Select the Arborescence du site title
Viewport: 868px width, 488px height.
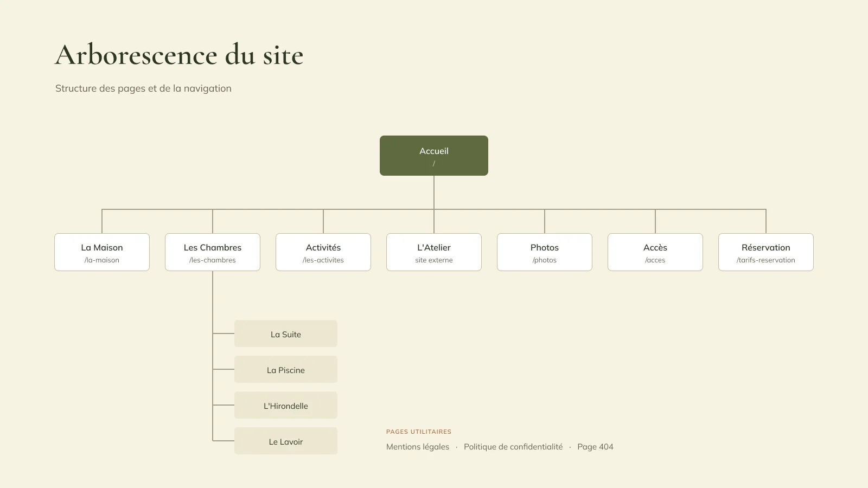point(180,55)
